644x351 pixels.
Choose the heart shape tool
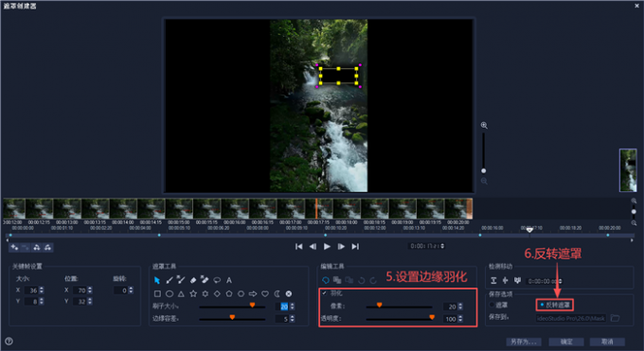(x=265, y=294)
